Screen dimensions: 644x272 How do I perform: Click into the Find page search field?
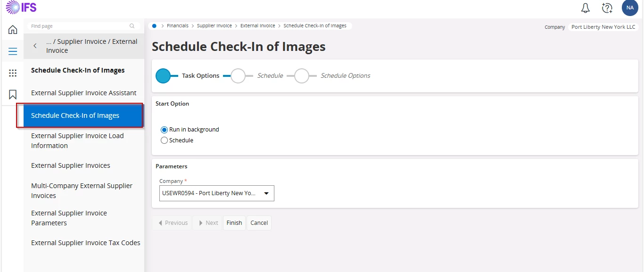(78, 26)
